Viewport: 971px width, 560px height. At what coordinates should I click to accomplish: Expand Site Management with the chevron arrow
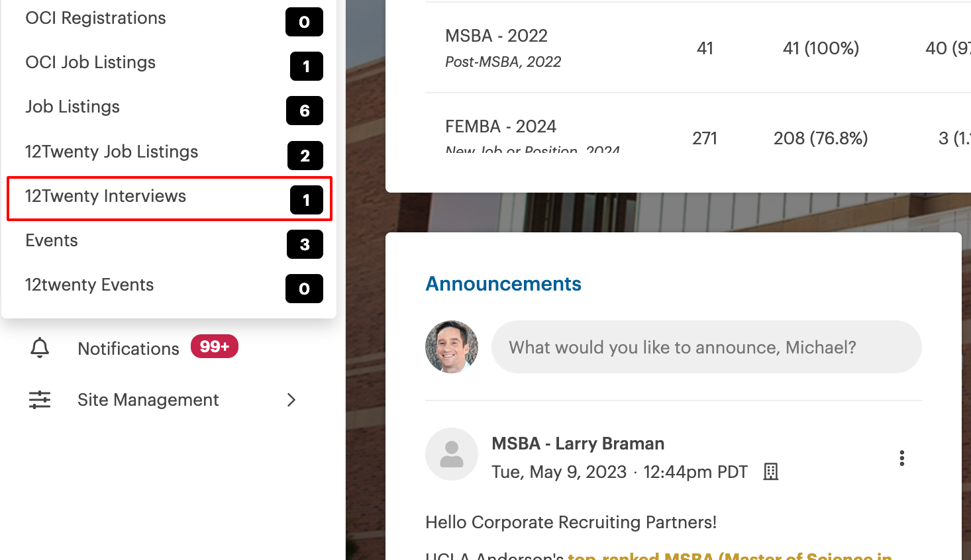291,400
